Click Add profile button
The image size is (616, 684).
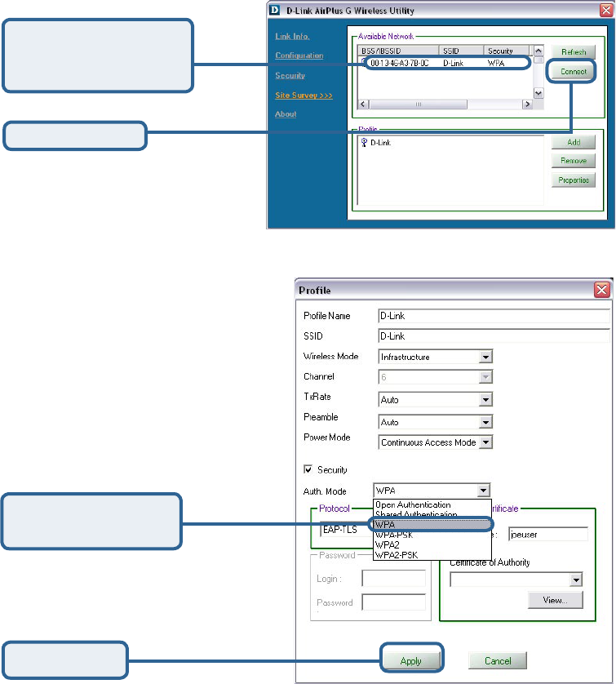click(x=574, y=142)
